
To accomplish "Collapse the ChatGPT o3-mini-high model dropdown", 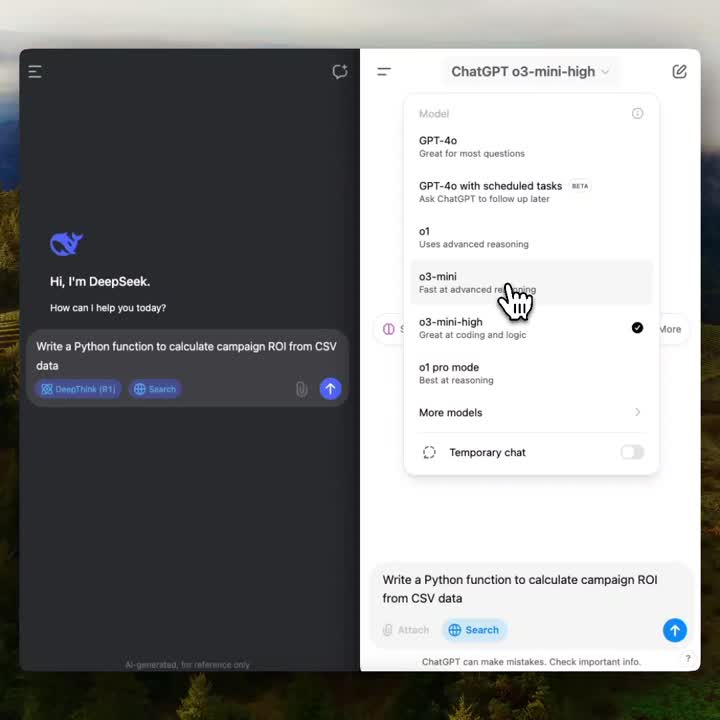I will click(x=530, y=72).
